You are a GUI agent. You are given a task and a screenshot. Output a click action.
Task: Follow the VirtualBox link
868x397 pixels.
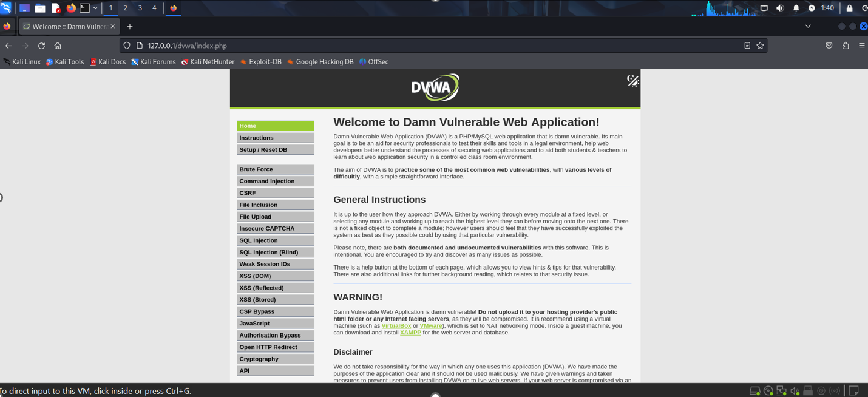(396, 326)
